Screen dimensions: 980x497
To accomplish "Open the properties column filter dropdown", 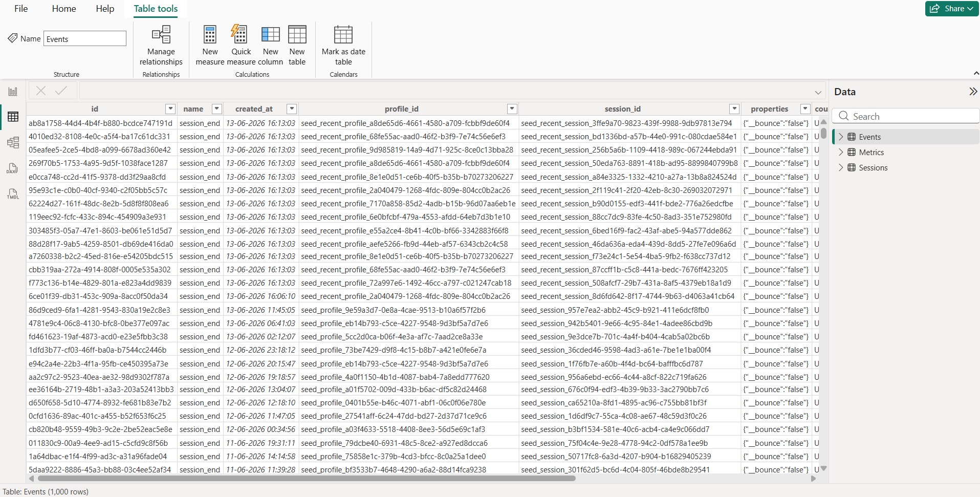I will [x=805, y=109].
